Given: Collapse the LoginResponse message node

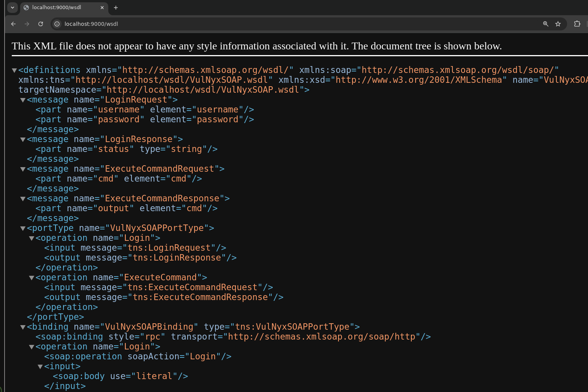Looking at the screenshot, I should tap(23, 139).
